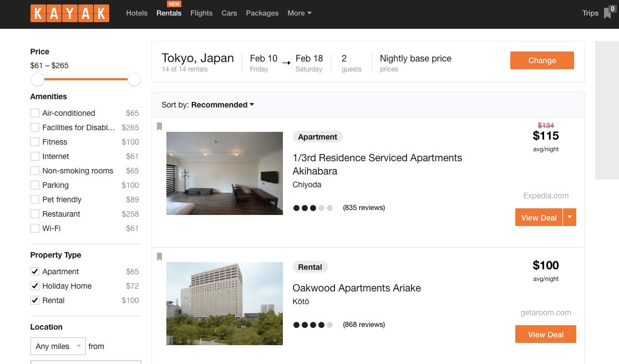
Task: Click the $115 avg/night price
Action: click(x=546, y=136)
